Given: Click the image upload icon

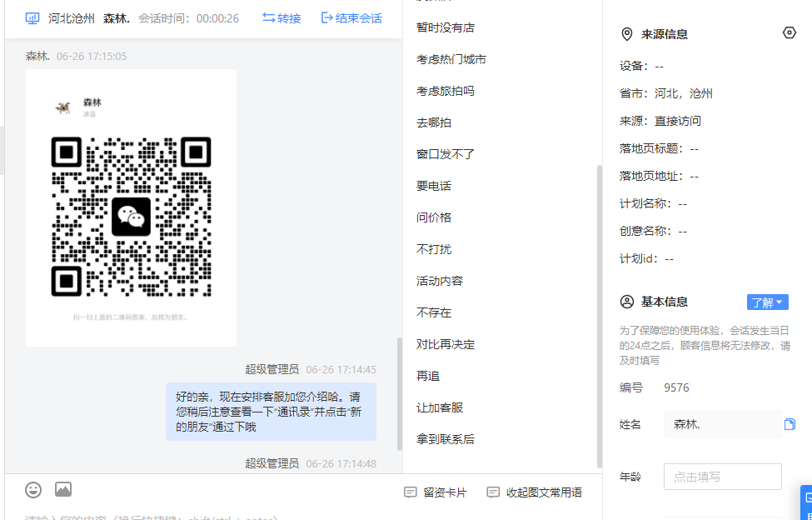Looking at the screenshot, I should 63,489.
